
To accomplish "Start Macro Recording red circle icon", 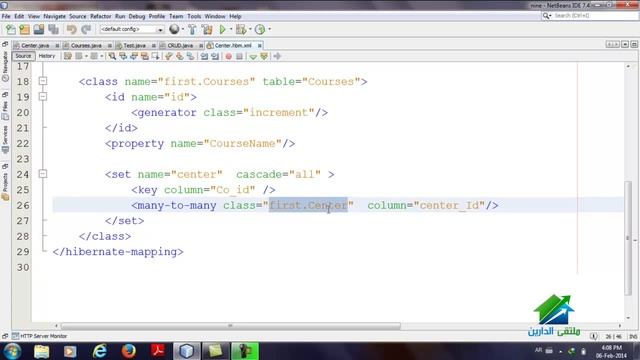I will [x=229, y=56].
